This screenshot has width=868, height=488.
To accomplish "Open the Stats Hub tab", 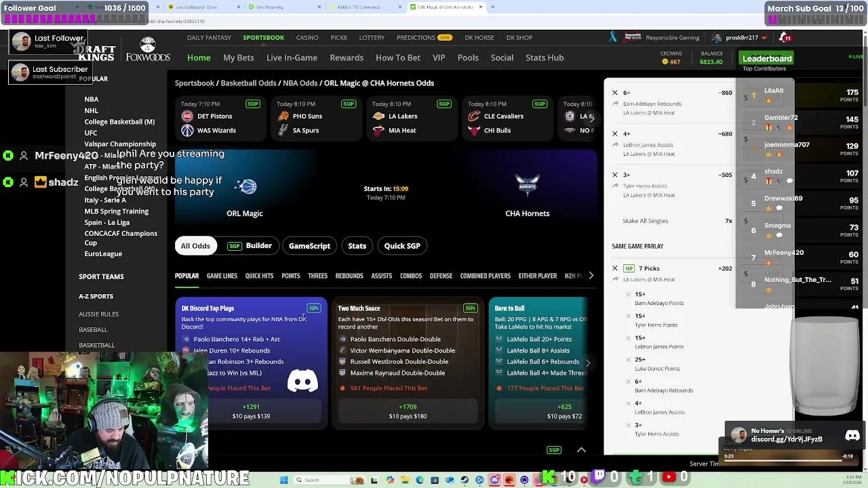I will 545,58.
